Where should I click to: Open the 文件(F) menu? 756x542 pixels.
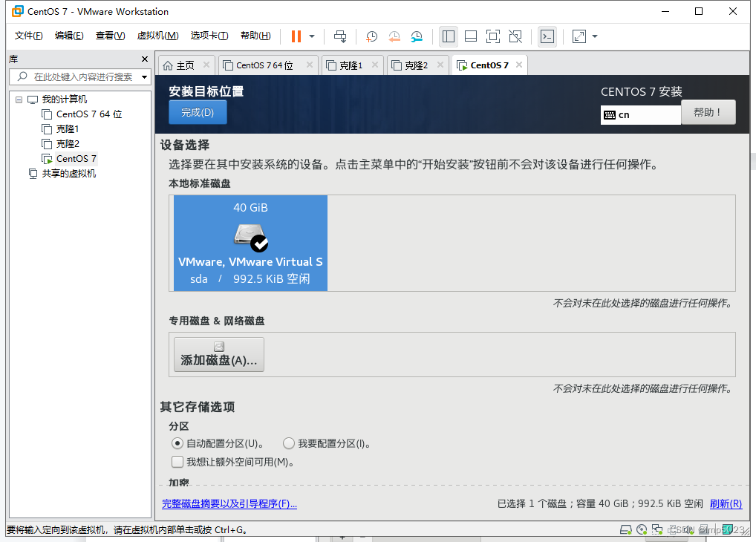point(28,36)
